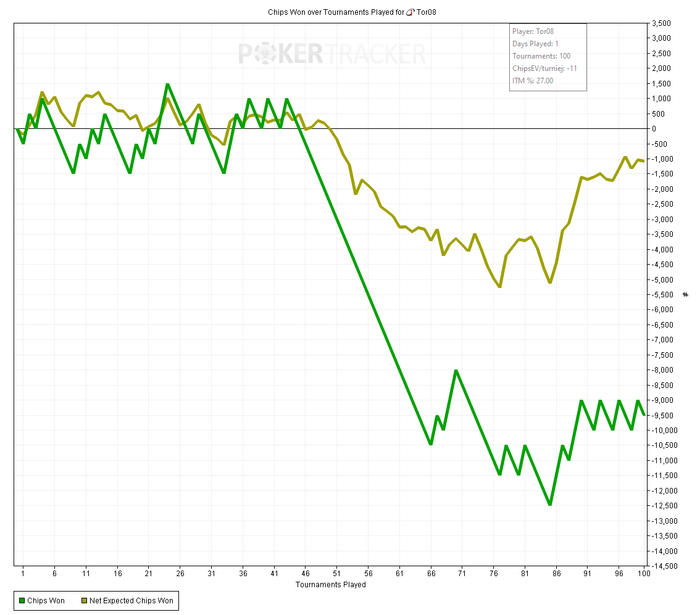700x615 pixels.
Task: Click the Tournaments Played x-axis title
Action: coord(330,585)
